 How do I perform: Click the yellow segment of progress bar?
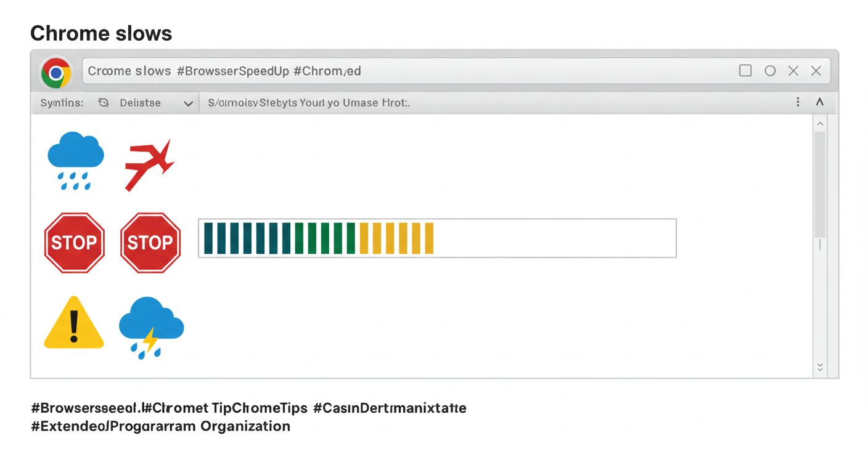pyautogui.click(x=396, y=238)
